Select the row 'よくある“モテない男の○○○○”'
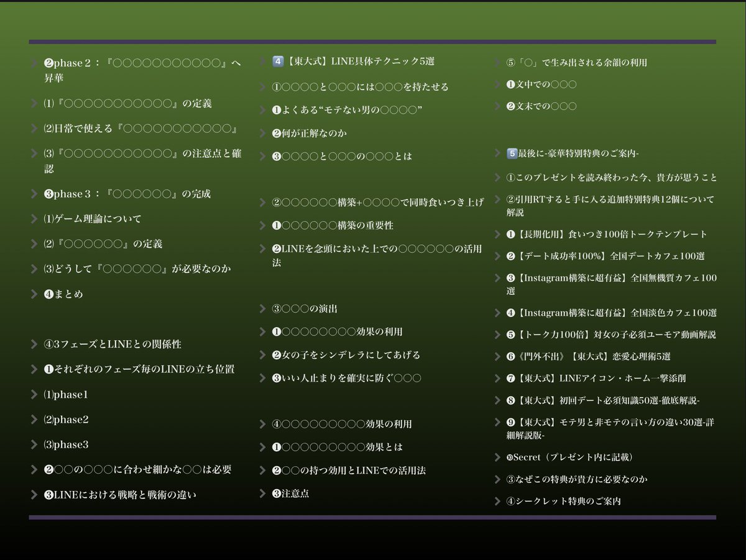Viewport: 746px width, 560px height. [x=347, y=110]
